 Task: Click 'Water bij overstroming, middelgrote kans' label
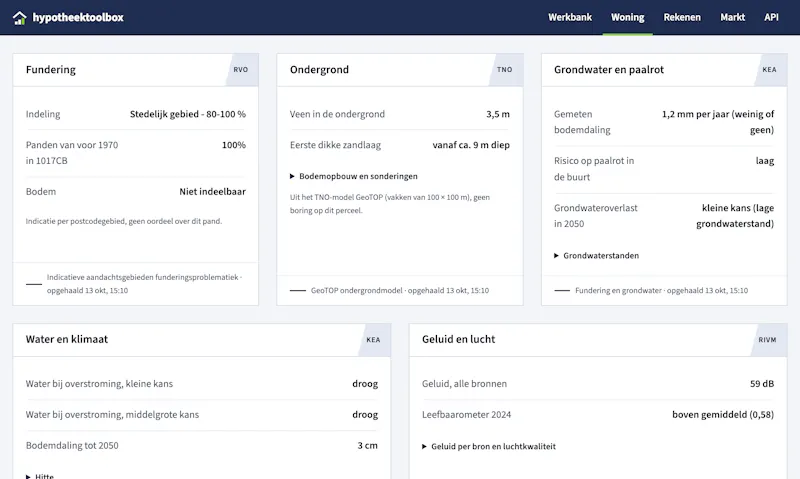[x=112, y=415]
